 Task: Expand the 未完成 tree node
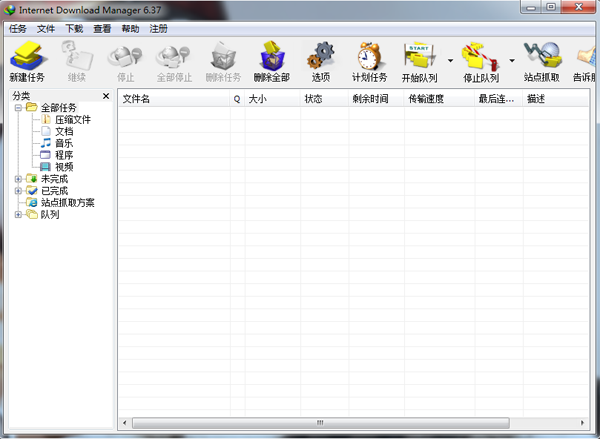18,179
